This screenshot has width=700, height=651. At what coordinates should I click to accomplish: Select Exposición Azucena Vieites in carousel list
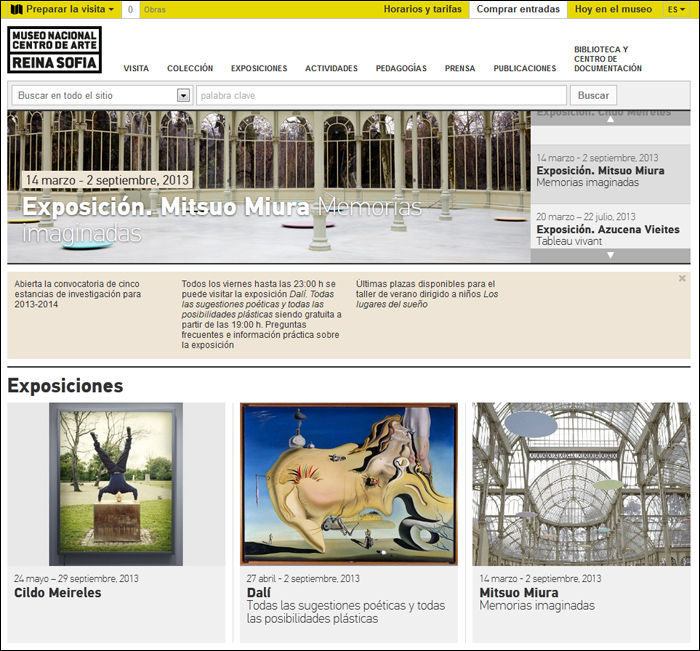[x=610, y=226]
